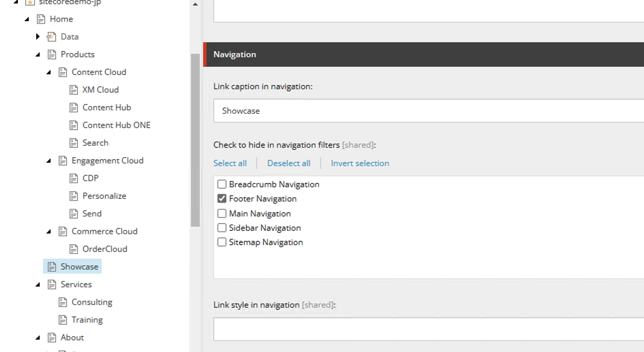Collapse the Navigation section header

click(x=424, y=54)
